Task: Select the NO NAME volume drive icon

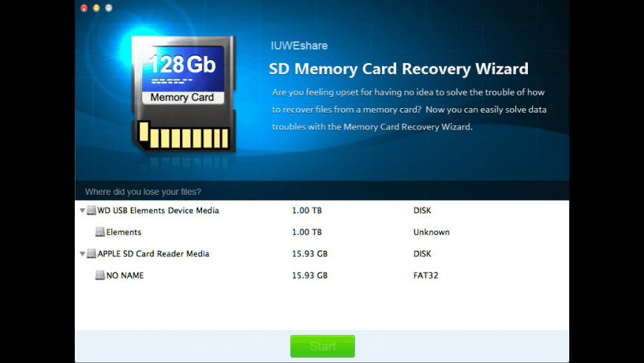Action: click(100, 275)
